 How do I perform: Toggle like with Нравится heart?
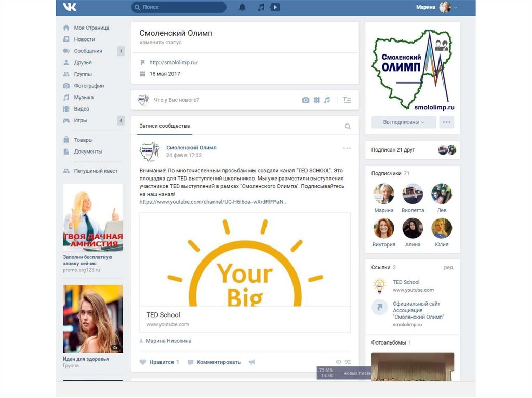159,362
